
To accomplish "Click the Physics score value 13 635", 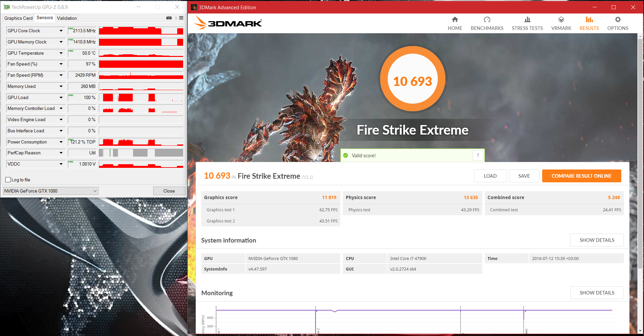I will [x=471, y=197].
